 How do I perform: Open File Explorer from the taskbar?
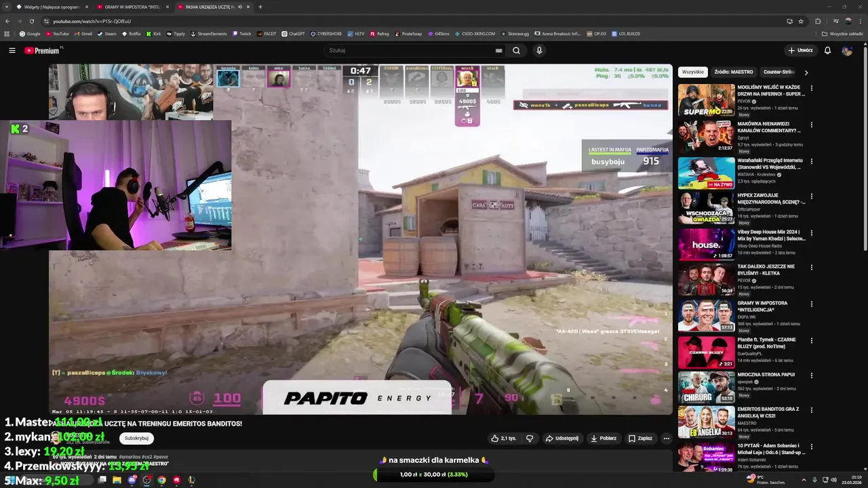click(x=117, y=480)
